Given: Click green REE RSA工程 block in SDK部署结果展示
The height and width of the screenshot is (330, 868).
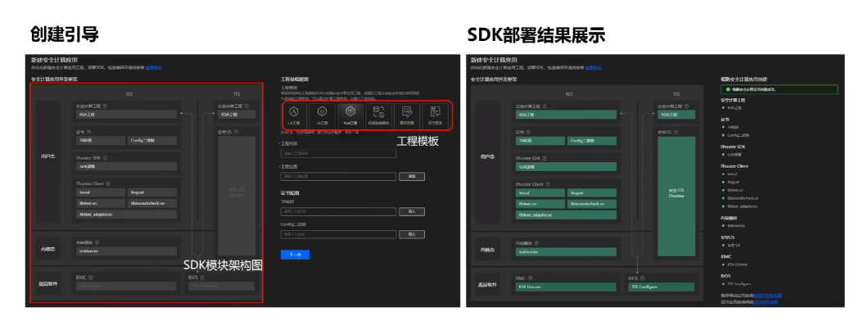Looking at the screenshot, I should click(x=567, y=115).
